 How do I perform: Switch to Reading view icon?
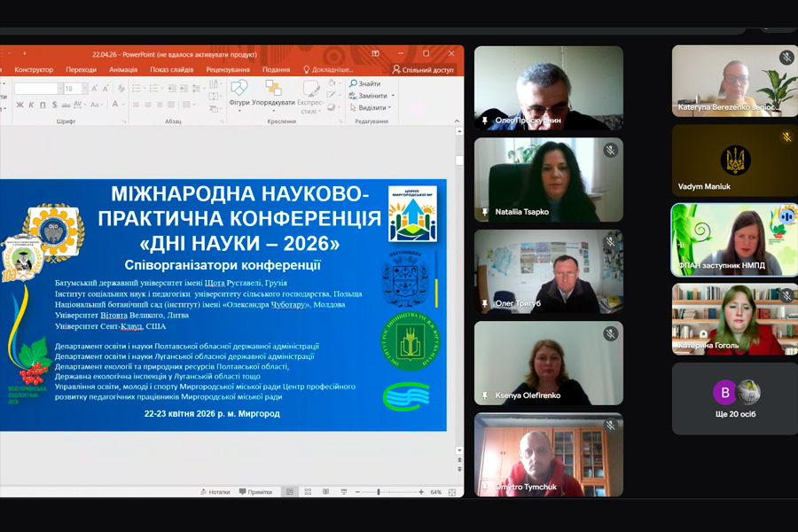(325, 492)
